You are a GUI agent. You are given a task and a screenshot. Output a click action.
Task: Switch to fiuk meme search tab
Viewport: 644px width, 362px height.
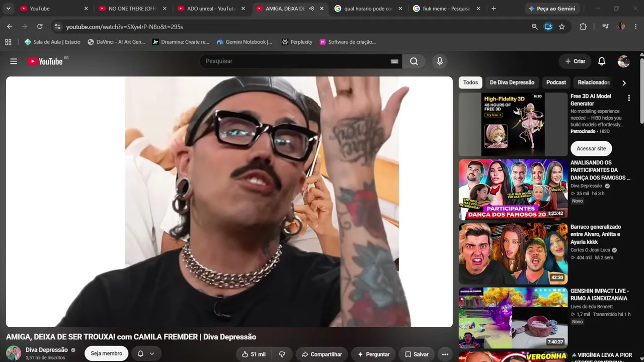pyautogui.click(x=447, y=9)
